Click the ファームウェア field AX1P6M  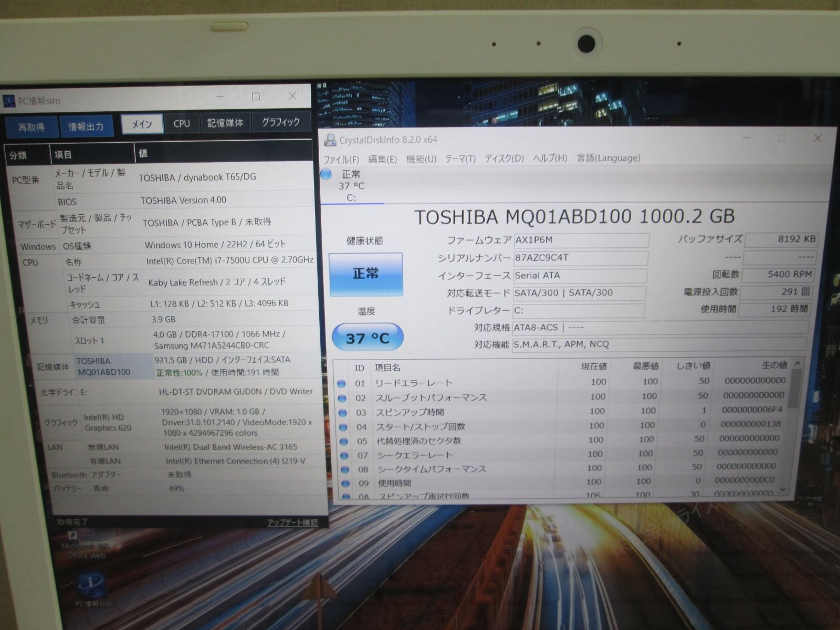pyautogui.click(x=581, y=240)
